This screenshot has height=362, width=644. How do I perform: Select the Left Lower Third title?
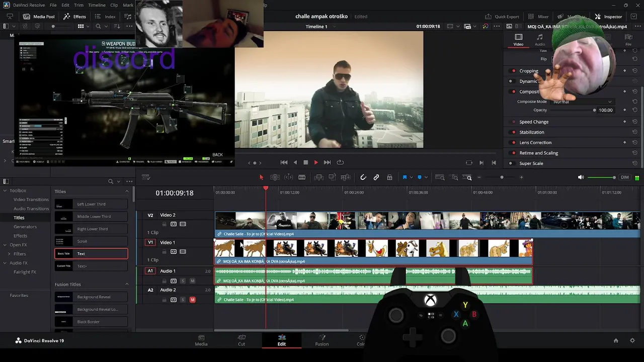pyautogui.click(x=91, y=204)
